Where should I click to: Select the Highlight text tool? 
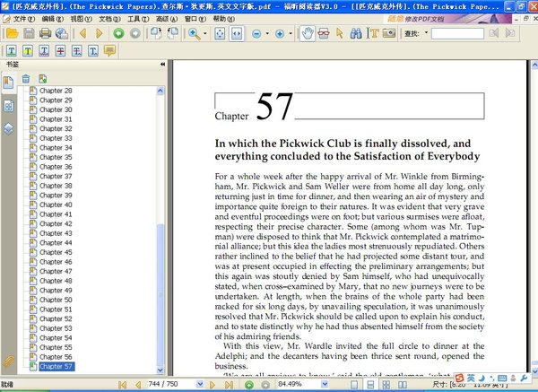point(28,51)
